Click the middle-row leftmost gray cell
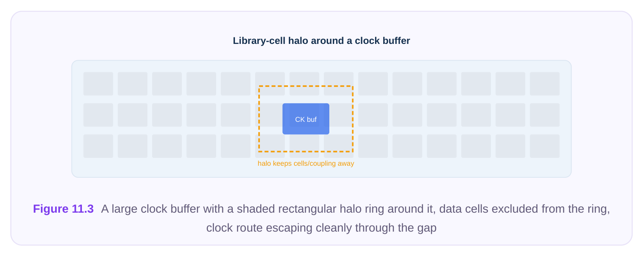 coord(98,115)
